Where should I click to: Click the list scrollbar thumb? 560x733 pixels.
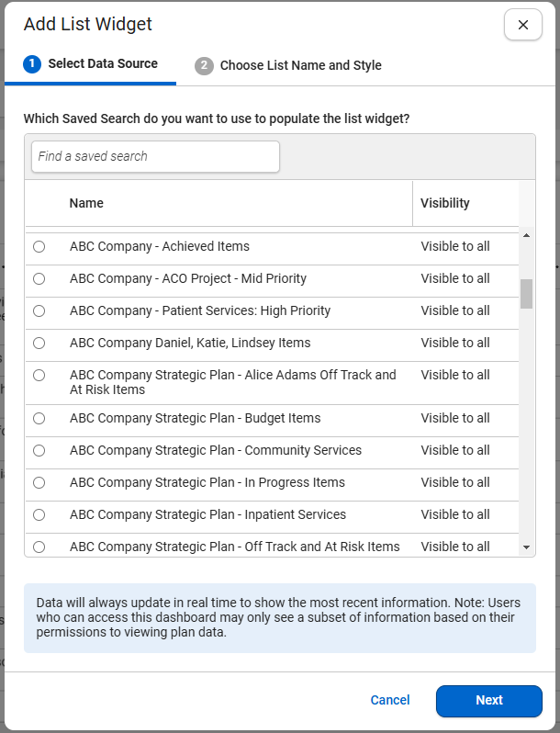(x=526, y=294)
